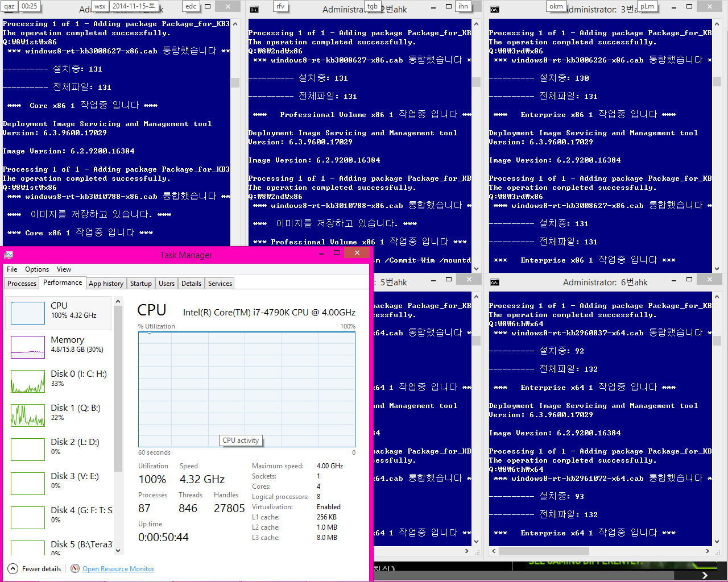Image resolution: width=728 pixels, height=582 pixels.
Task: Click vertical scroll-down arrow in 6번ahk window
Action: (x=717, y=542)
